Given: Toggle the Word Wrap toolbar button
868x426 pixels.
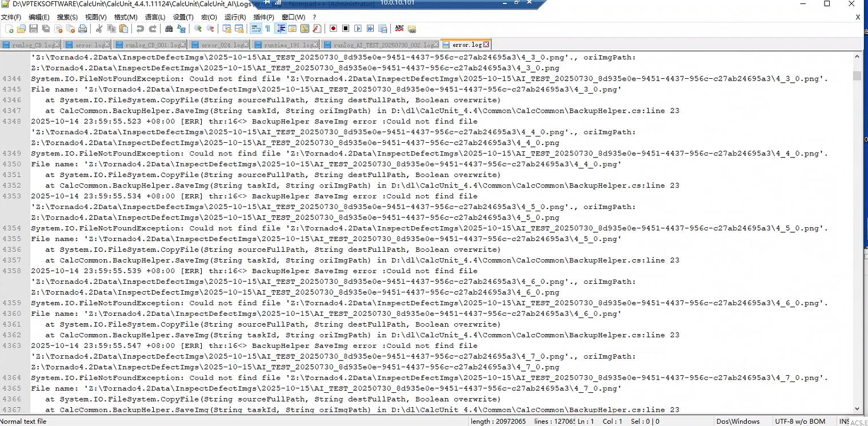Looking at the screenshot, I should [x=255, y=29].
